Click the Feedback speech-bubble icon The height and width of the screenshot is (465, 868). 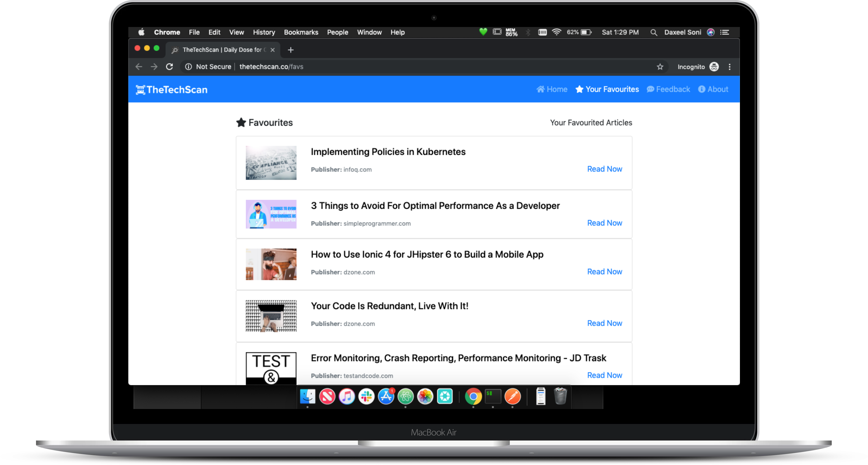[x=650, y=89]
